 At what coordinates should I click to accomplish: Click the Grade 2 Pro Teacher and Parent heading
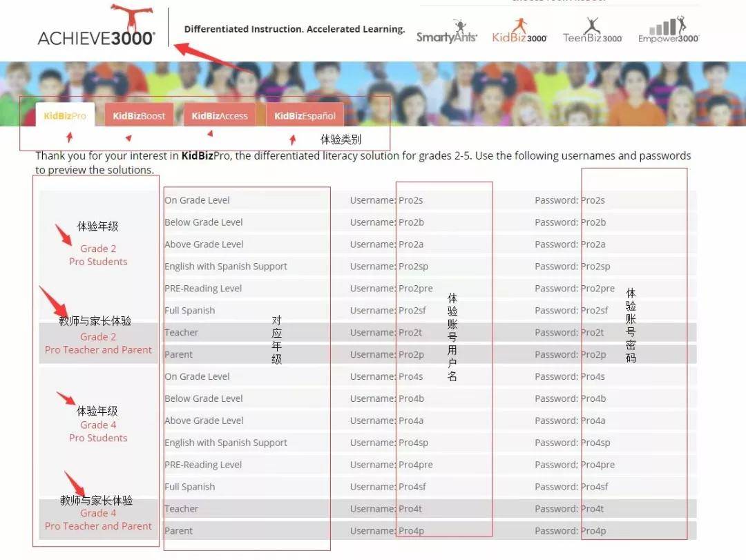click(98, 343)
